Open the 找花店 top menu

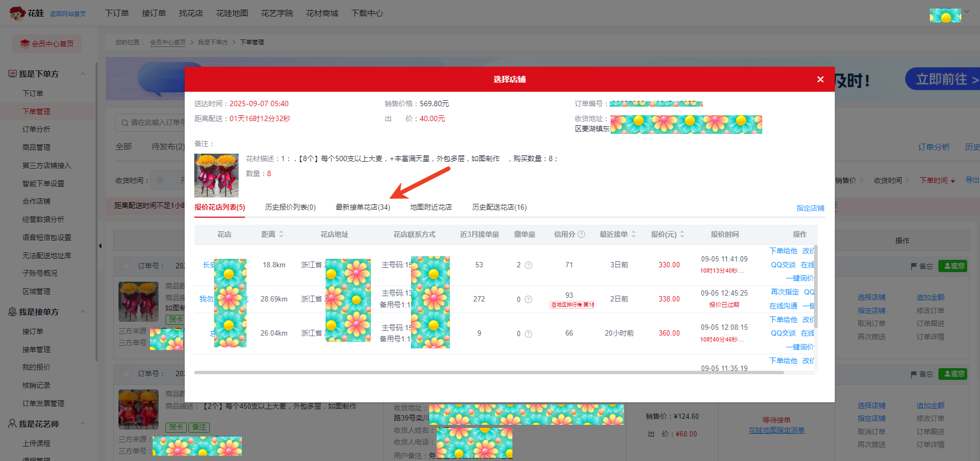point(191,13)
